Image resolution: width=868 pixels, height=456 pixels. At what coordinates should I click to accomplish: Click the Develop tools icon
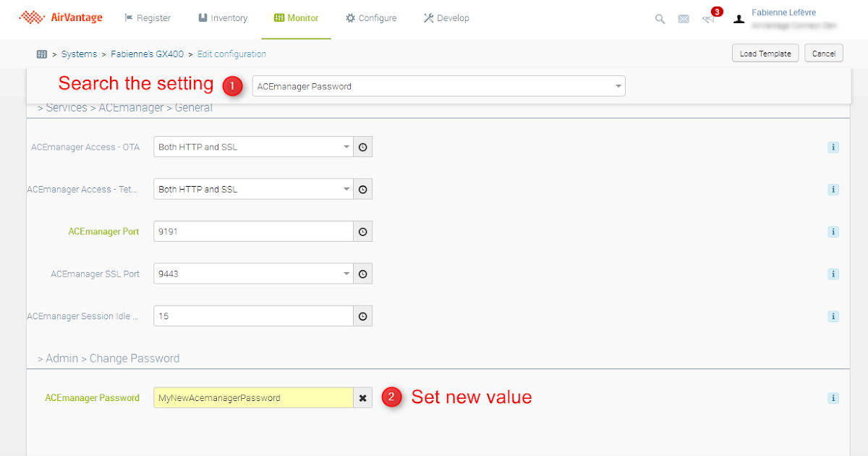[x=428, y=18]
